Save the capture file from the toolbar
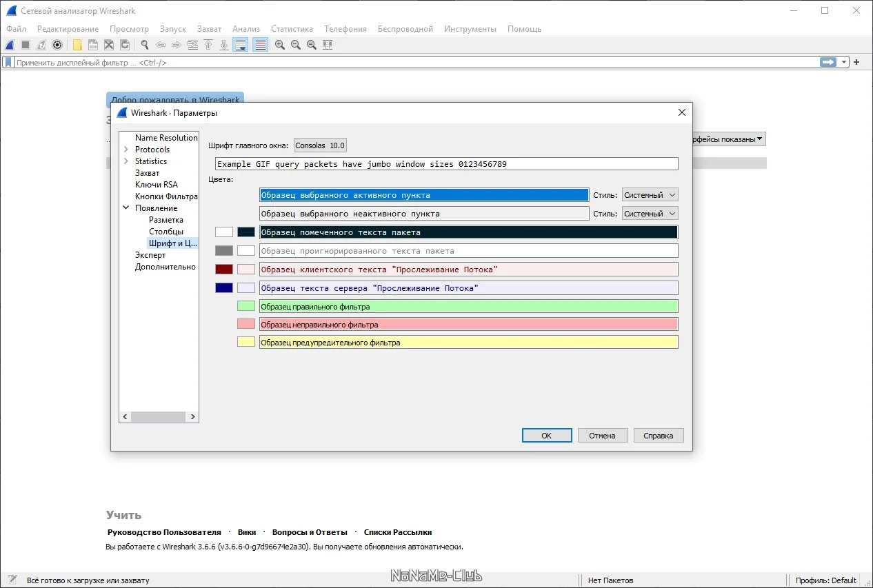Screen dimensions: 873x588 pos(93,45)
